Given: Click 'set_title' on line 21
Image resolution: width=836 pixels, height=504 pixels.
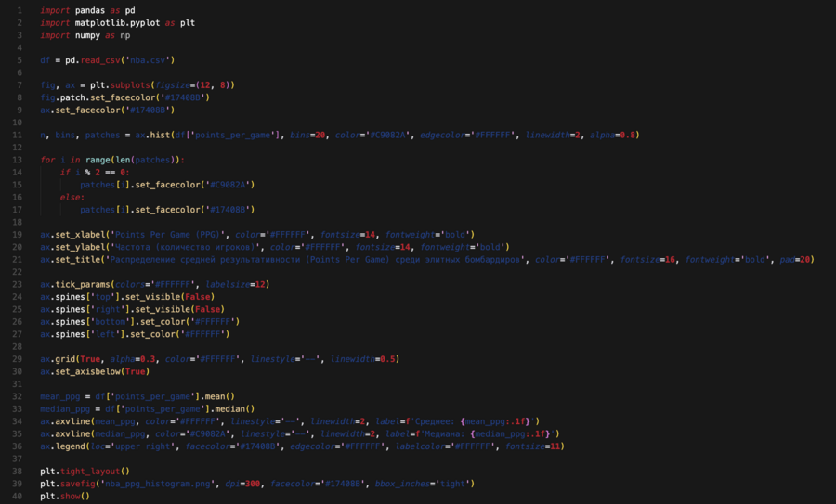Looking at the screenshot, I should pos(78,260).
